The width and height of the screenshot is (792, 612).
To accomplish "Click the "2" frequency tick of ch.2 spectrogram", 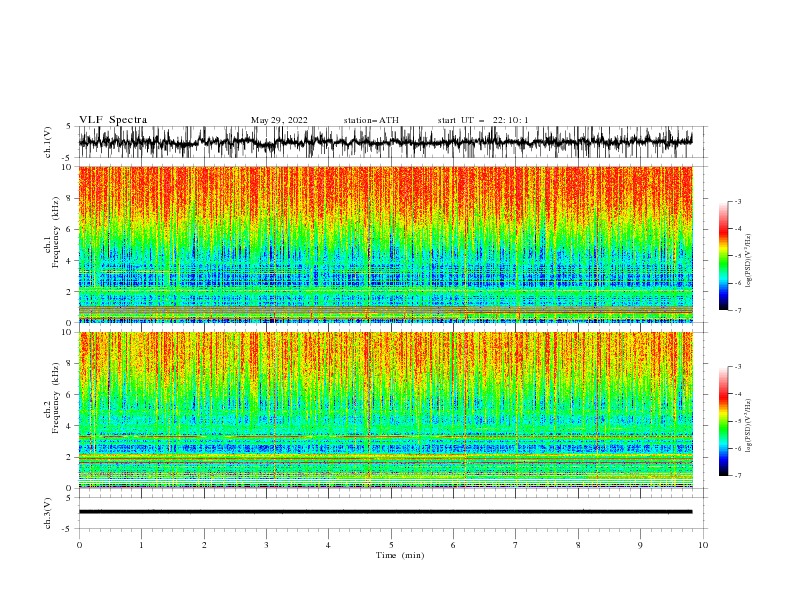I will [x=69, y=457].
